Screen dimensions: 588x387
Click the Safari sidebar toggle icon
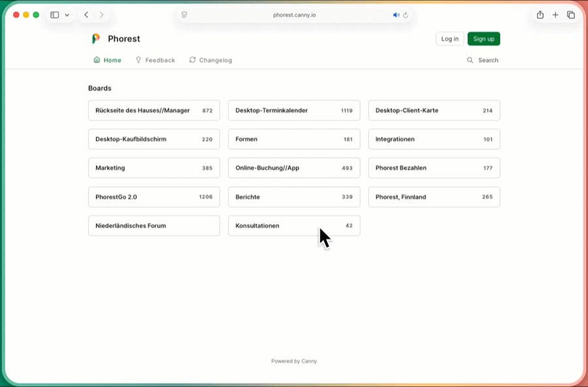pyautogui.click(x=55, y=15)
